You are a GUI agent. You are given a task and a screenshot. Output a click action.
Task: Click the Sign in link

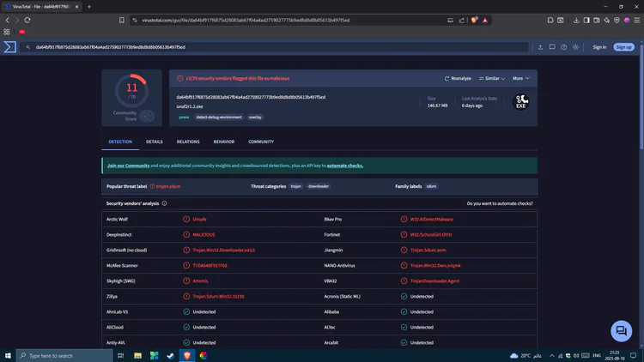tap(599, 47)
